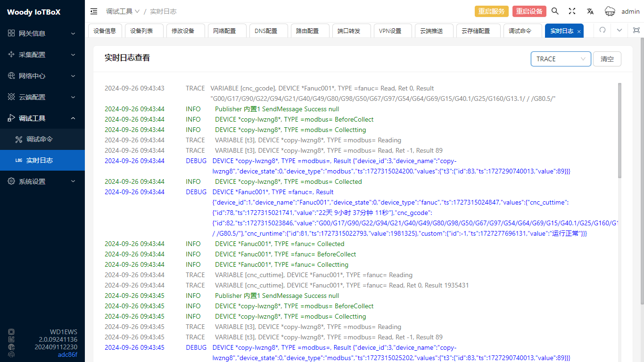Screen dimensions: 644x362
Task: Click the 重启服务 button
Action: point(491,11)
